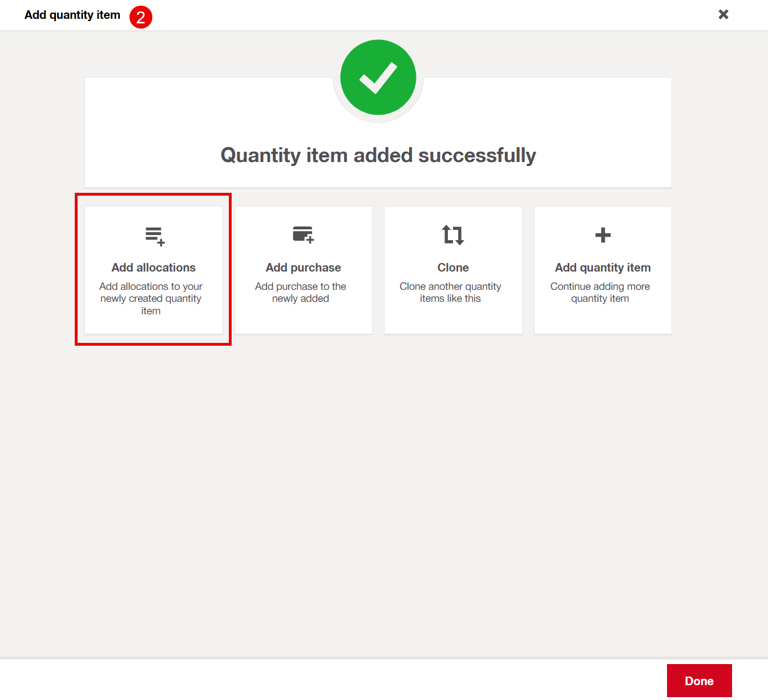Click the 'Add quantity item' dialog header title
The image size is (768, 700).
click(x=72, y=15)
